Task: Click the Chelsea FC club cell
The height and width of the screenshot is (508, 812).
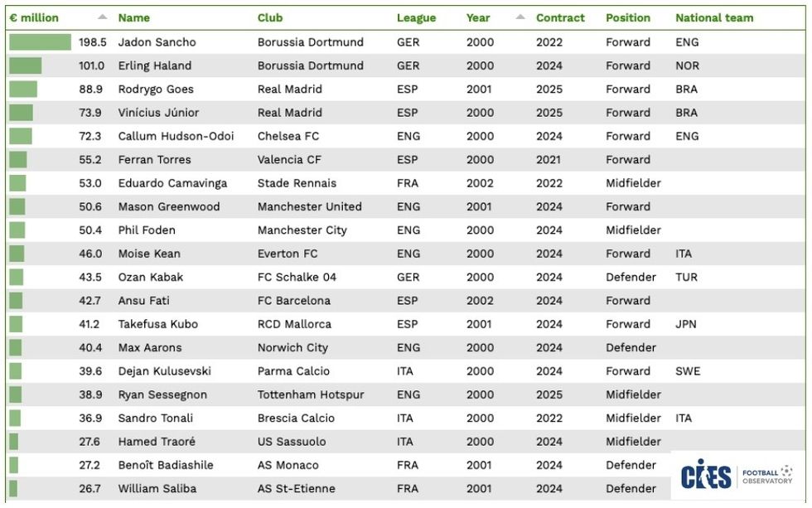Action: coord(288,136)
